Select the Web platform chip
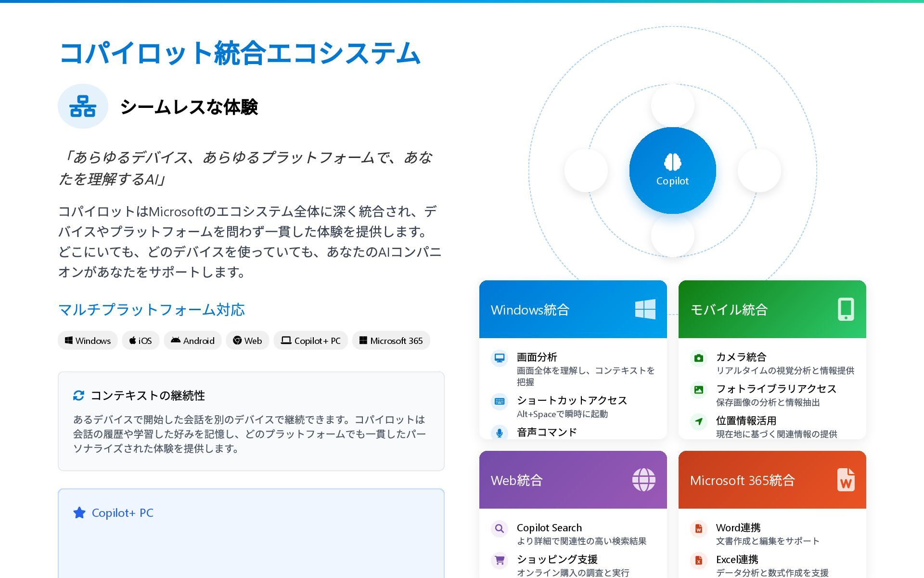The height and width of the screenshot is (578, 924). [x=247, y=341]
